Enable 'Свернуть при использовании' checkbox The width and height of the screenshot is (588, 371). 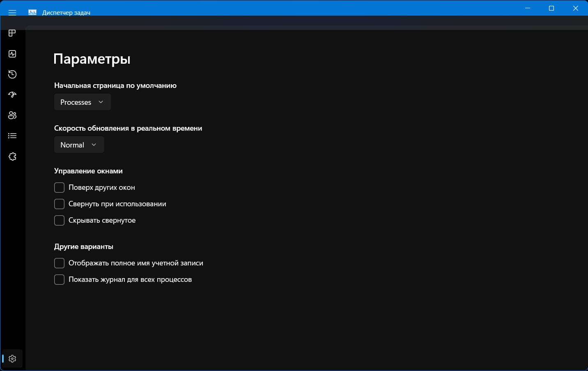coord(60,204)
